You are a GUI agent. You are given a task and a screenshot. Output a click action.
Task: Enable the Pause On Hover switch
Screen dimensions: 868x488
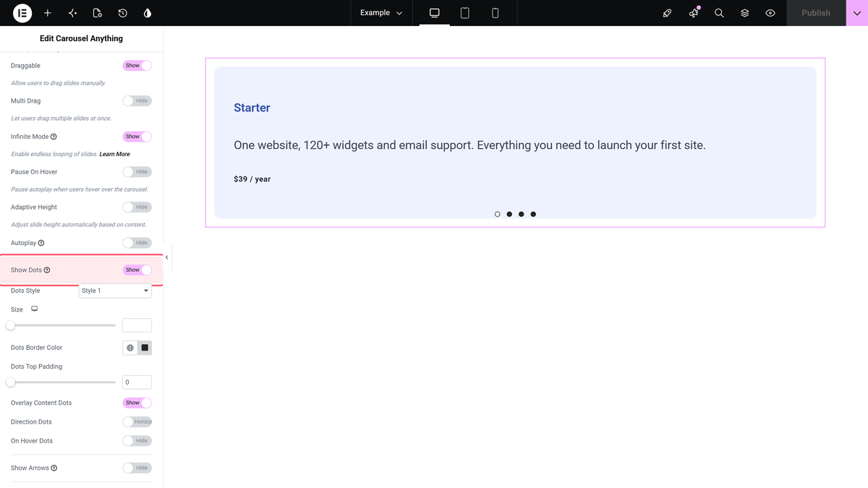(137, 172)
